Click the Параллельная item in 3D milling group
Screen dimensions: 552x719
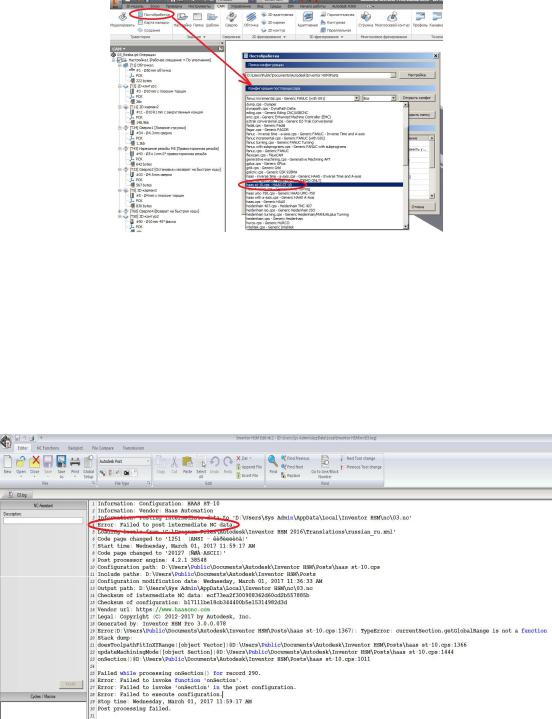pyautogui.click(x=335, y=30)
